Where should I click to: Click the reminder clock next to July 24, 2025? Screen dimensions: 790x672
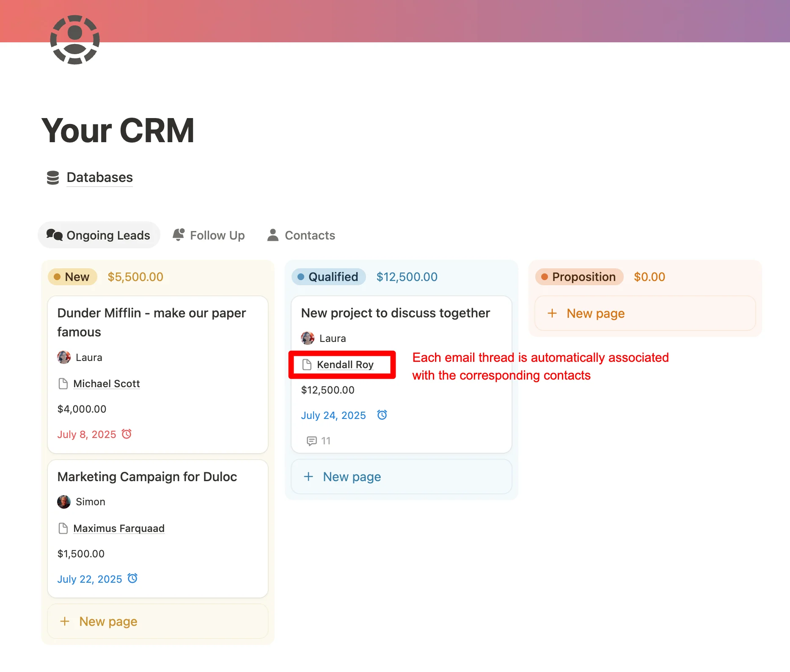pos(382,415)
